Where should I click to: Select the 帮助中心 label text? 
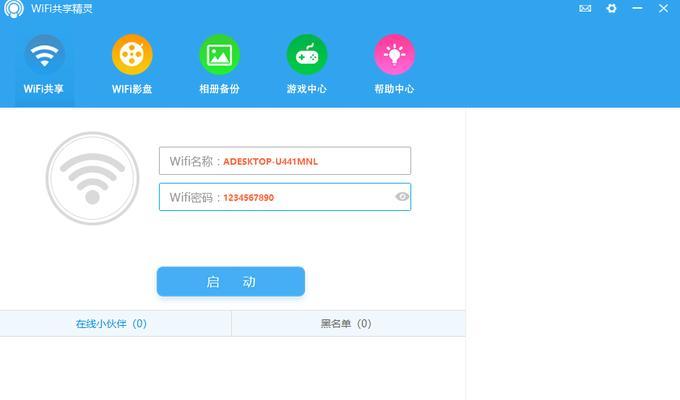pos(394,89)
